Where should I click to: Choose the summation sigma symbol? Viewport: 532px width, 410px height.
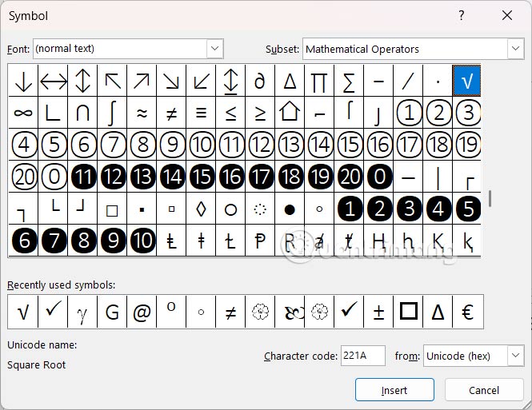click(x=349, y=81)
